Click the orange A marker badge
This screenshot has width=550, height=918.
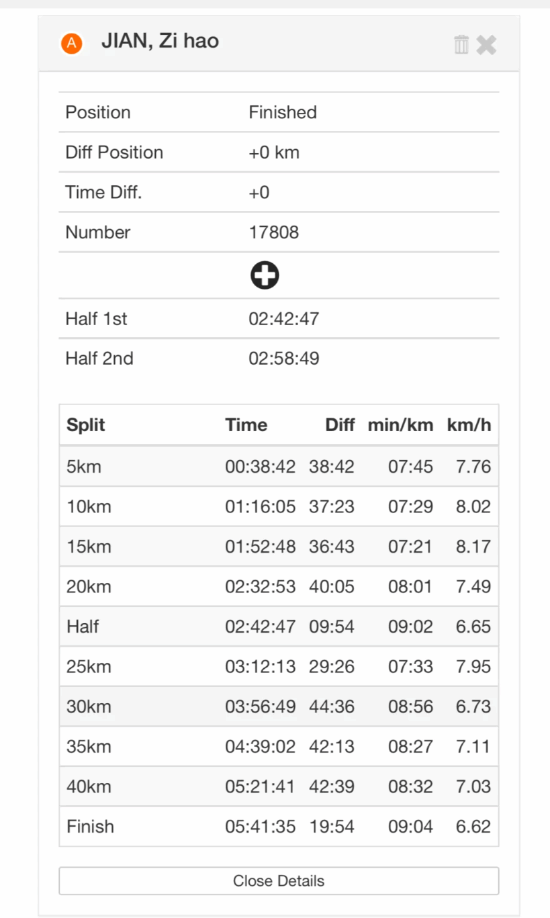click(71, 43)
